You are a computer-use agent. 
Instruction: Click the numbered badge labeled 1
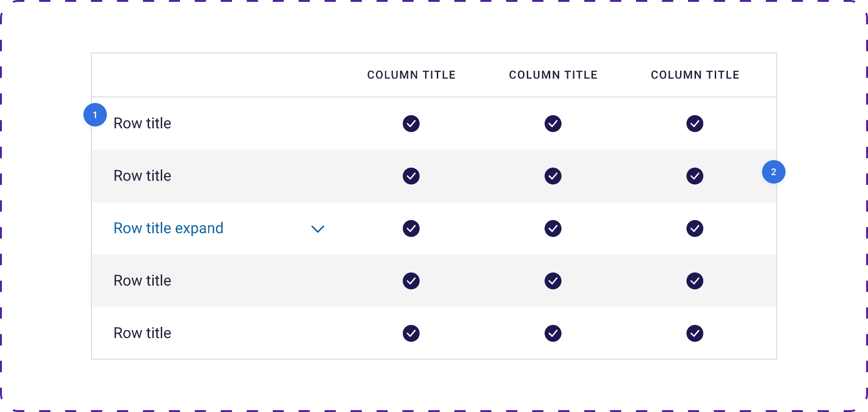click(x=95, y=115)
